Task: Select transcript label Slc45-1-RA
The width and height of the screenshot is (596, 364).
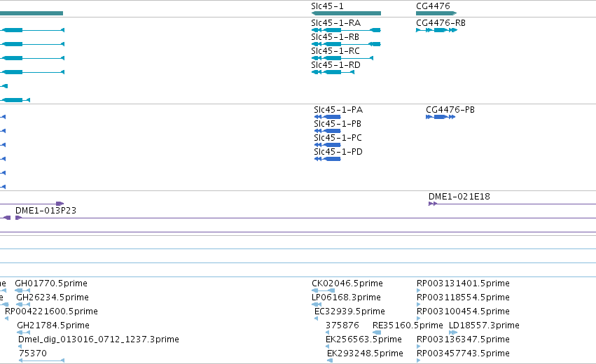Action: coord(335,23)
